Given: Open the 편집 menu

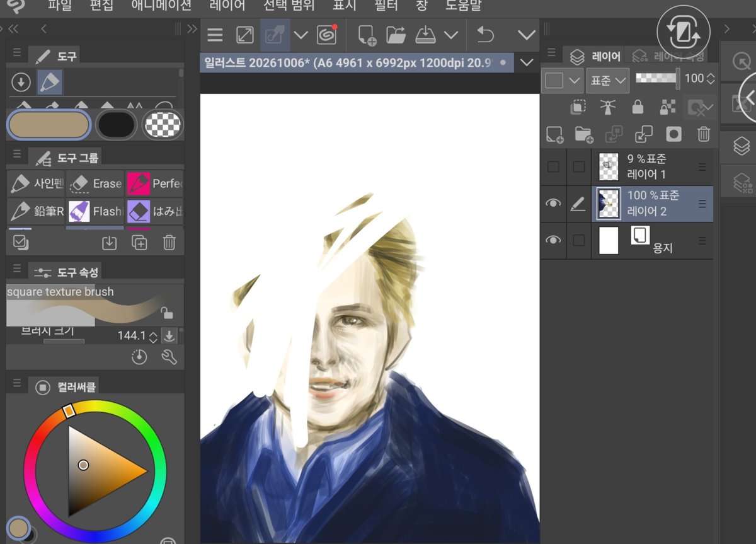Looking at the screenshot, I should [102, 6].
